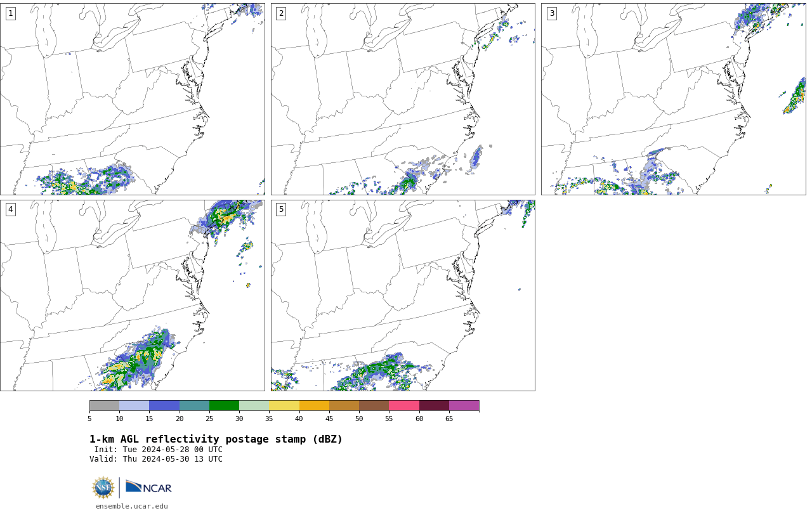This screenshot has height=513, width=812.
Task: Click the panel number 4 label
Action: (x=10, y=209)
